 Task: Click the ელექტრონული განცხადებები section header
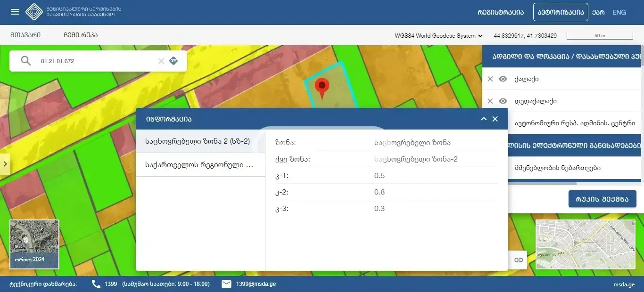tap(574, 146)
